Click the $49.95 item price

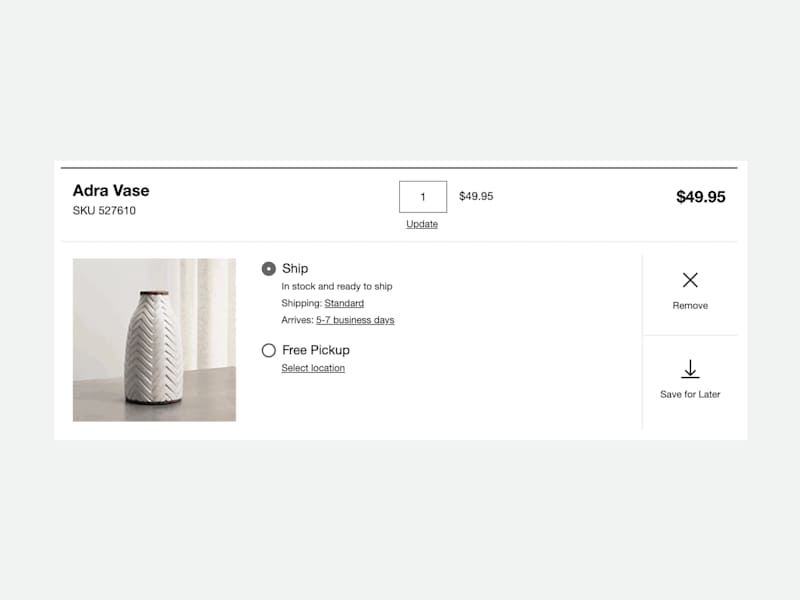pos(475,196)
